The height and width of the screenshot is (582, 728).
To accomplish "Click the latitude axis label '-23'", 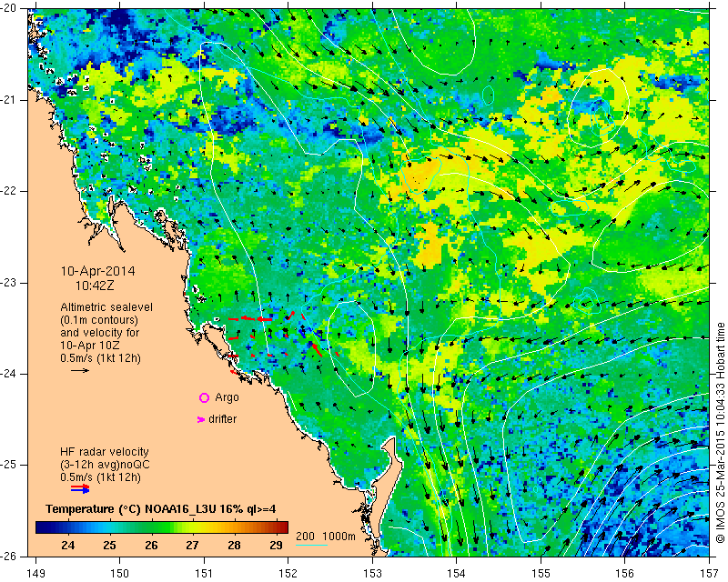I will click(x=8, y=283).
